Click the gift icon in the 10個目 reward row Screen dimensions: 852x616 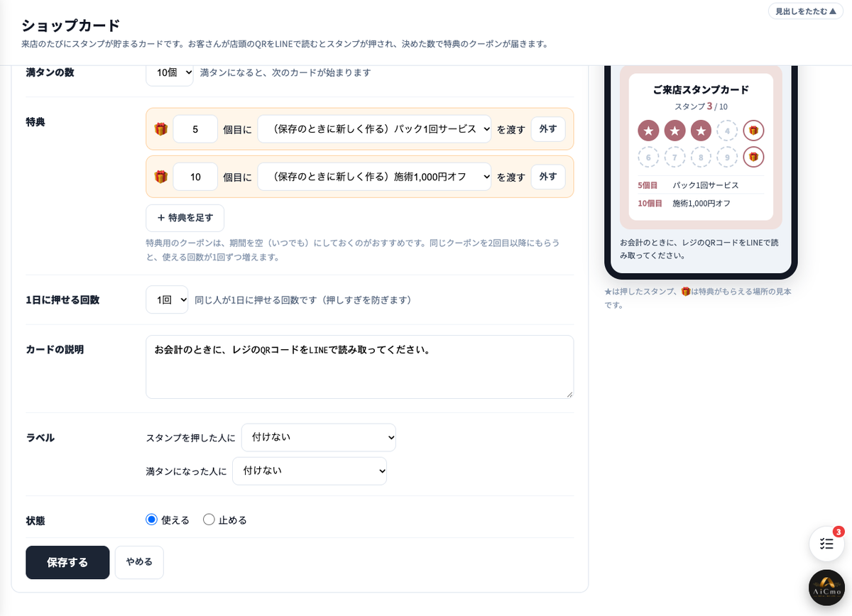(161, 177)
